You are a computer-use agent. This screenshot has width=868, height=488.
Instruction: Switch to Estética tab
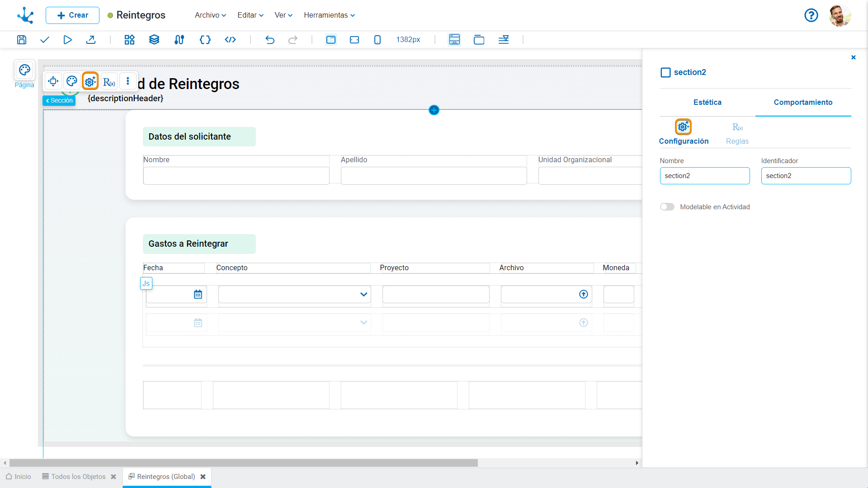point(708,103)
